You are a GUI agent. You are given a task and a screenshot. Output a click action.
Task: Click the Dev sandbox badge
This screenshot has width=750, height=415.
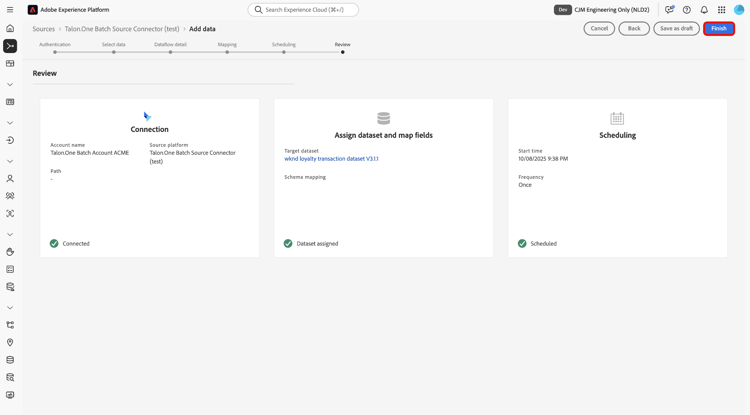tap(562, 10)
